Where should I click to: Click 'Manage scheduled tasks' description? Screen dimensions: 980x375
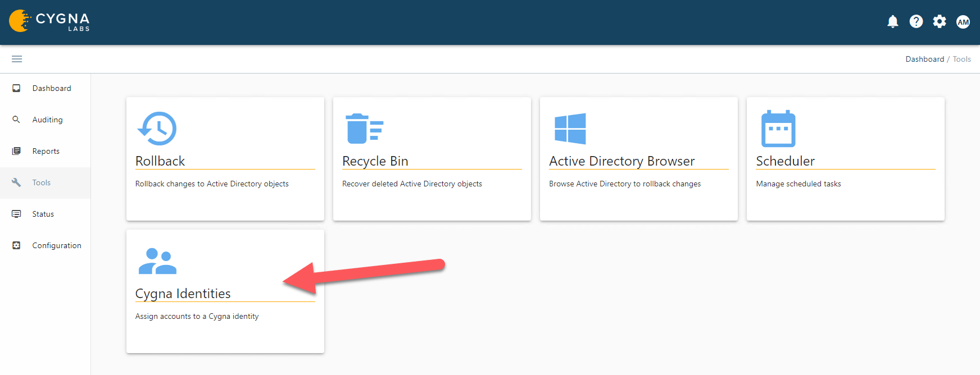(798, 184)
